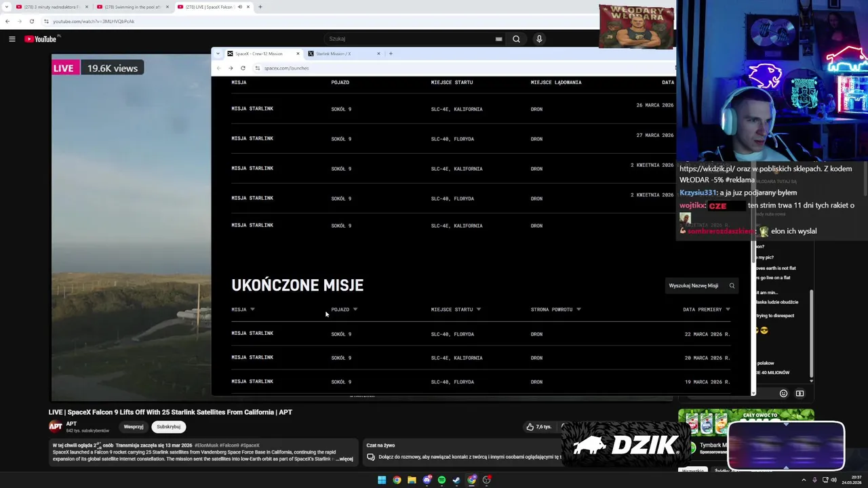The image size is (868, 488).
Task: Open a new tab in the SpaceX window
Action: pyautogui.click(x=391, y=54)
